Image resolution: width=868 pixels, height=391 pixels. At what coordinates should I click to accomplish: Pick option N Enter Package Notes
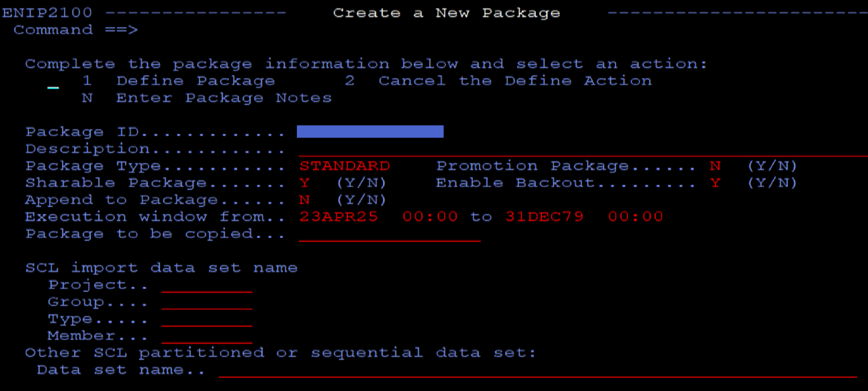(x=223, y=98)
